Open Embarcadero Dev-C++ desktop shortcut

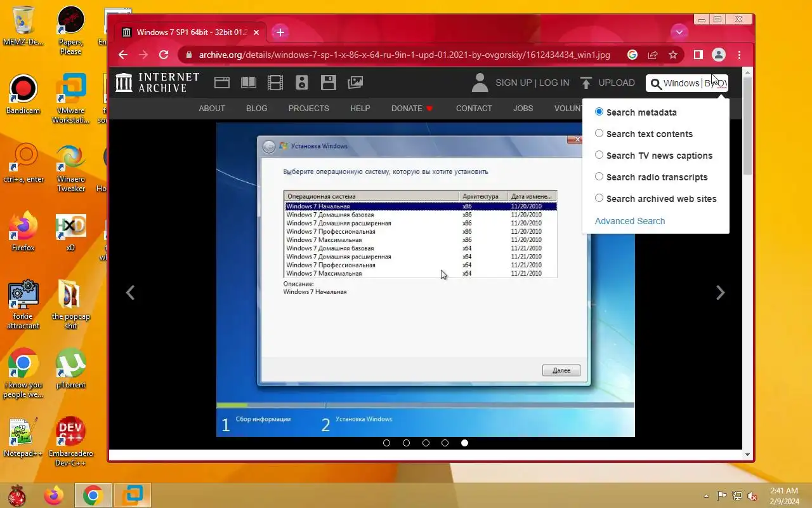click(70, 443)
